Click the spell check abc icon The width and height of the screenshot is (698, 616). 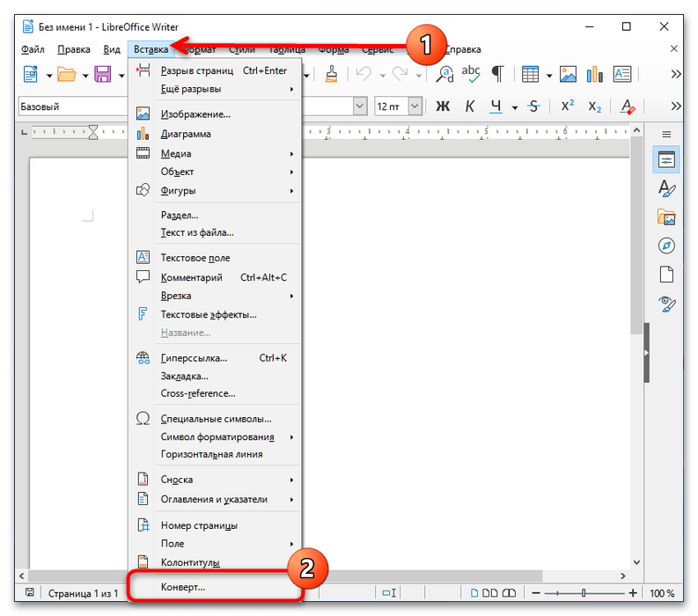point(472,74)
